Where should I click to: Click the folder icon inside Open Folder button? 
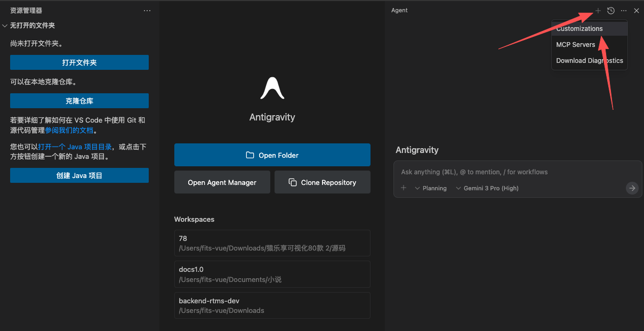[249, 155]
